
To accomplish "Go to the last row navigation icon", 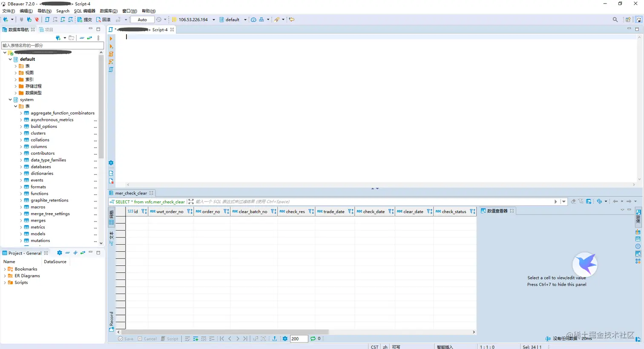I will coord(245,339).
